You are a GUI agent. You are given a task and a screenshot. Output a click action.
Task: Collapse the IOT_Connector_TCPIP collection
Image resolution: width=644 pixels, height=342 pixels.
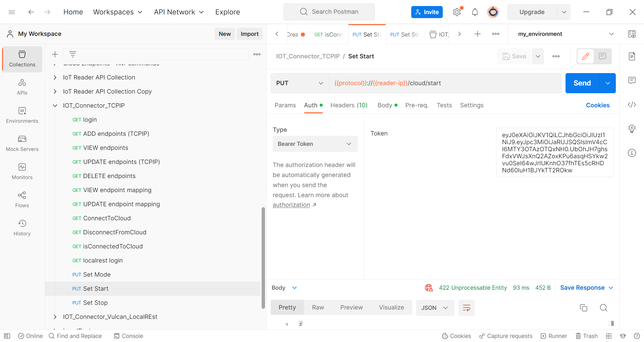point(55,106)
